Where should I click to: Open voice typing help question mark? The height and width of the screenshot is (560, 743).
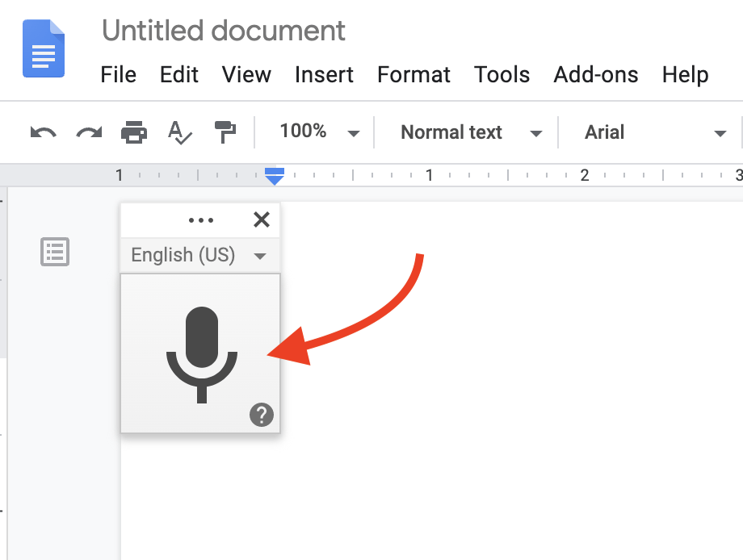pos(262,415)
